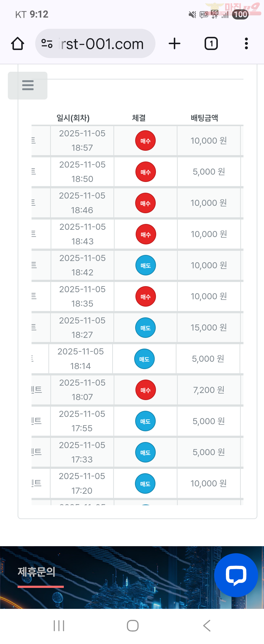Image resolution: width=264 pixels, height=644 pixels.
Task: Expand the hamburger side menu
Action: pyautogui.click(x=28, y=85)
